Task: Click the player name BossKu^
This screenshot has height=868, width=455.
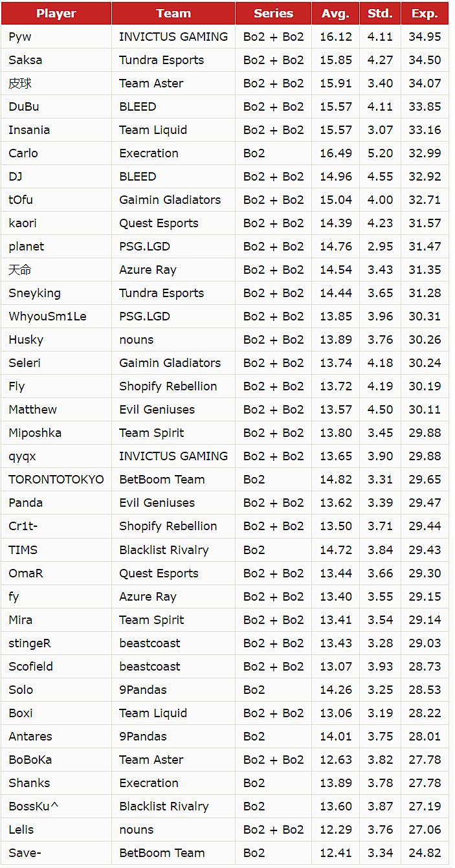Action: (36, 807)
